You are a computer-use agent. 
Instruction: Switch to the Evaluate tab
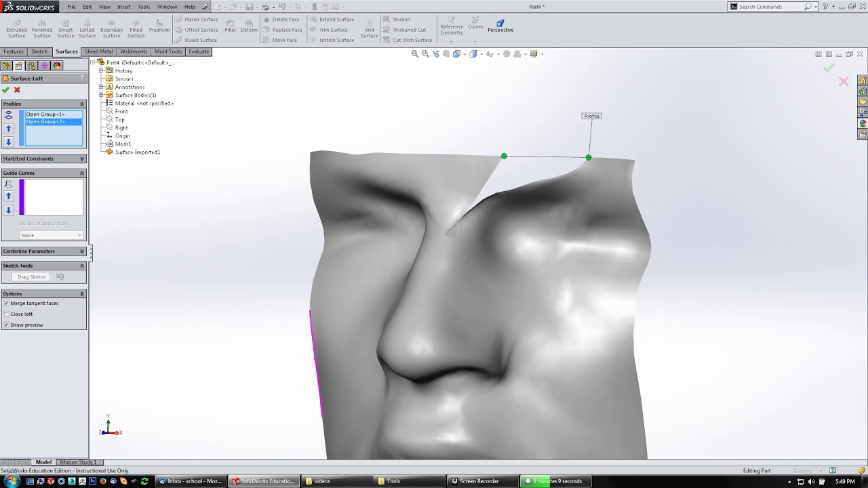pos(199,52)
